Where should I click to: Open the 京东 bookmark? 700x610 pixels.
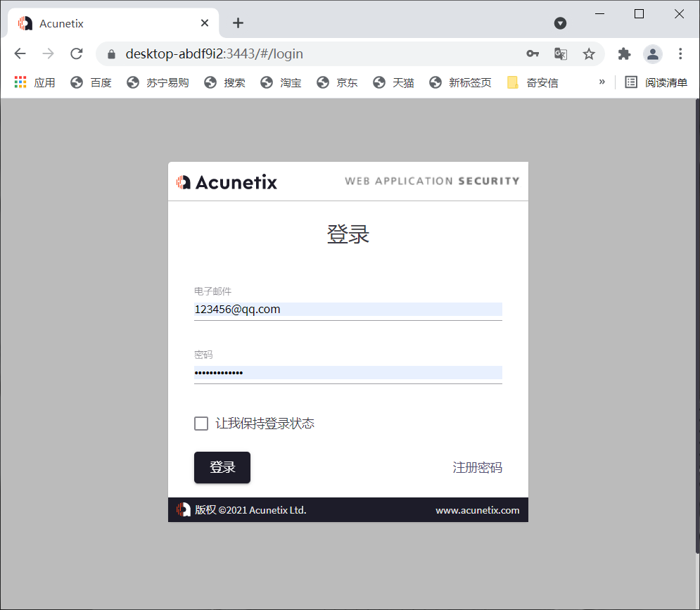(x=337, y=82)
